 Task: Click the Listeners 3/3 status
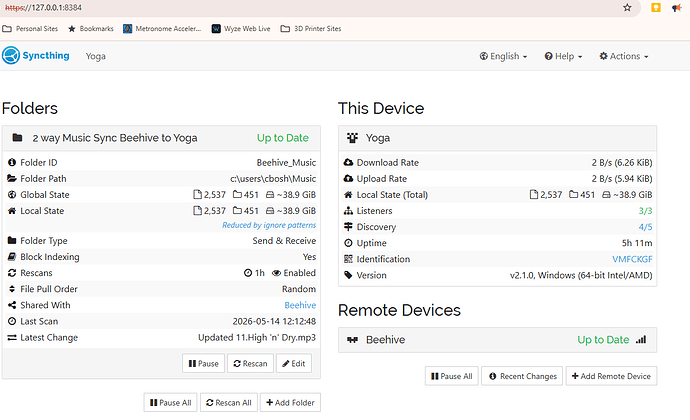646,211
